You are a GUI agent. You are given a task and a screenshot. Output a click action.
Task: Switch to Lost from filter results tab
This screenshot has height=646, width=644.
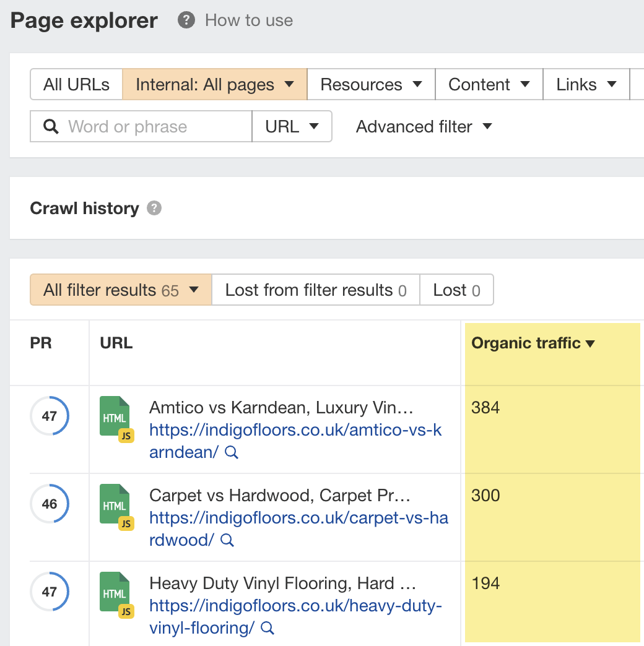(x=315, y=290)
